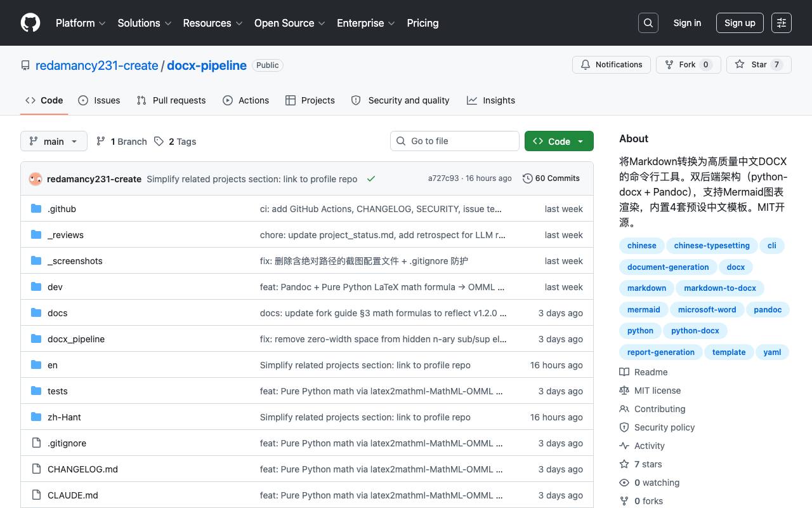The height and width of the screenshot is (508, 812).
Task: Open the Contributing link in About
Action: click(660, 409)
